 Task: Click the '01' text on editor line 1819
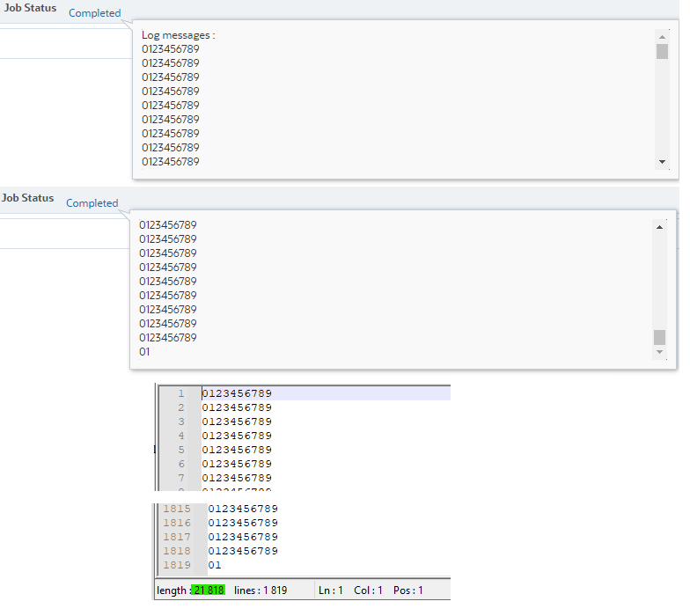(215, 565)
